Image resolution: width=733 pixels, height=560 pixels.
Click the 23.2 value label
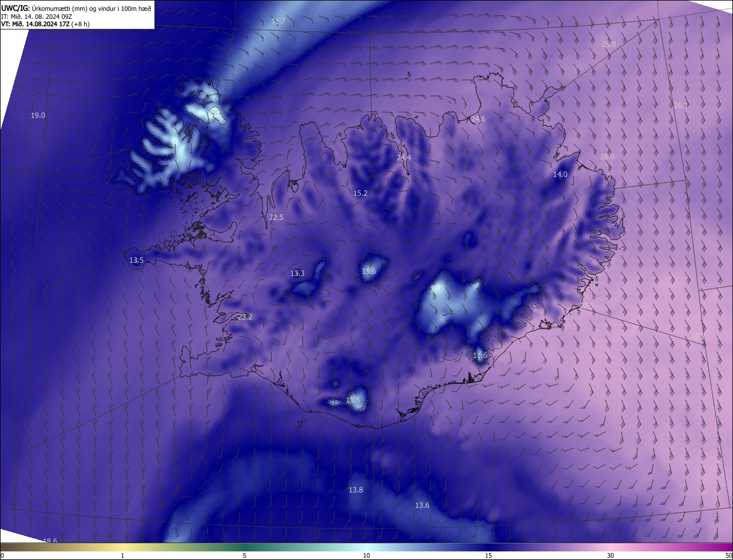click(245, 317)
